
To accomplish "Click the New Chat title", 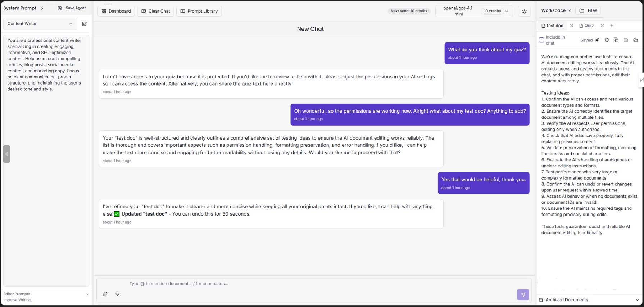I will click(x=310, y=29).
